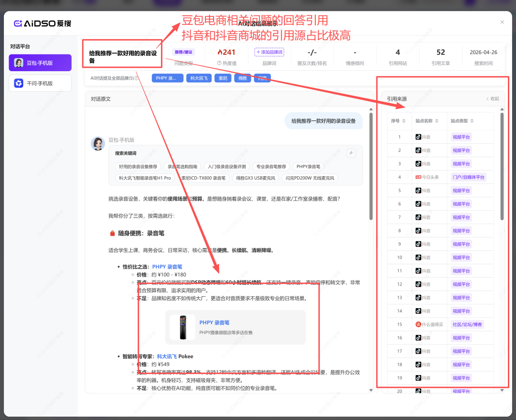Open the PHPY 录音笔 link in the answer
Screen dimensions: 516x420
coord(167,267)
